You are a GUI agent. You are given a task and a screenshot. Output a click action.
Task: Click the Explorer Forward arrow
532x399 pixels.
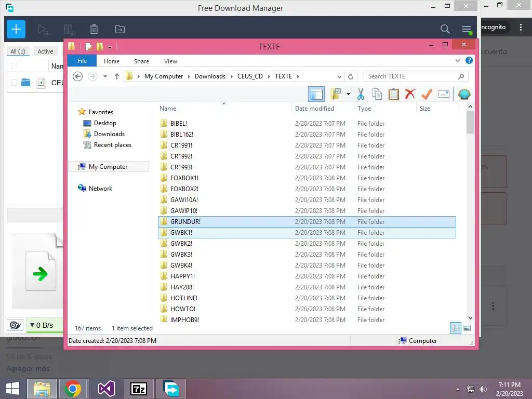tap(92, 76)
